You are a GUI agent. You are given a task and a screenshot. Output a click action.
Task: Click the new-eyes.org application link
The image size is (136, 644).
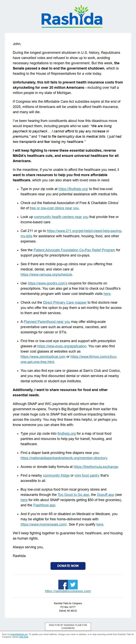coord(62,346)
